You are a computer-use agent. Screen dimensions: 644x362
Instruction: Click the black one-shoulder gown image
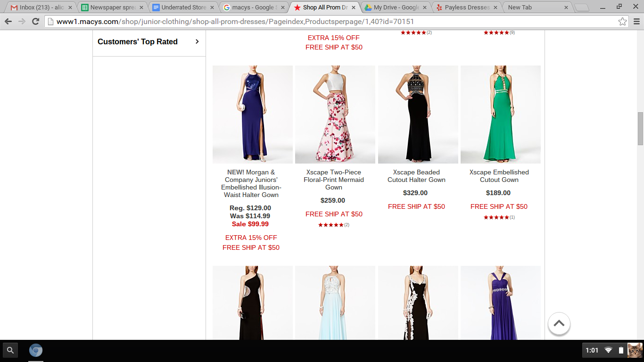(x=253, y=303)
